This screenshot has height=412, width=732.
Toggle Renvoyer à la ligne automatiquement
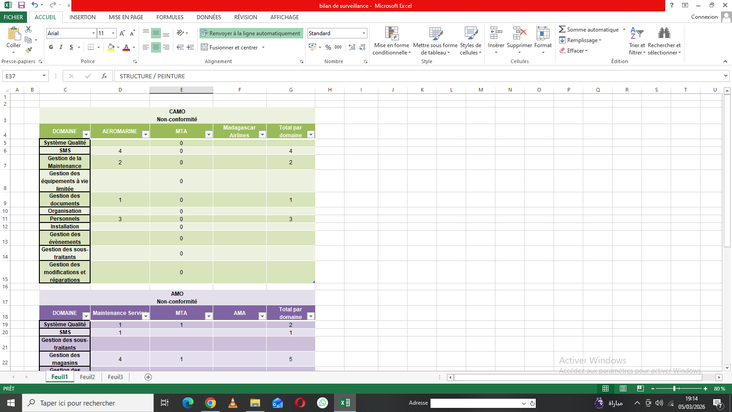tap(251, 33)
